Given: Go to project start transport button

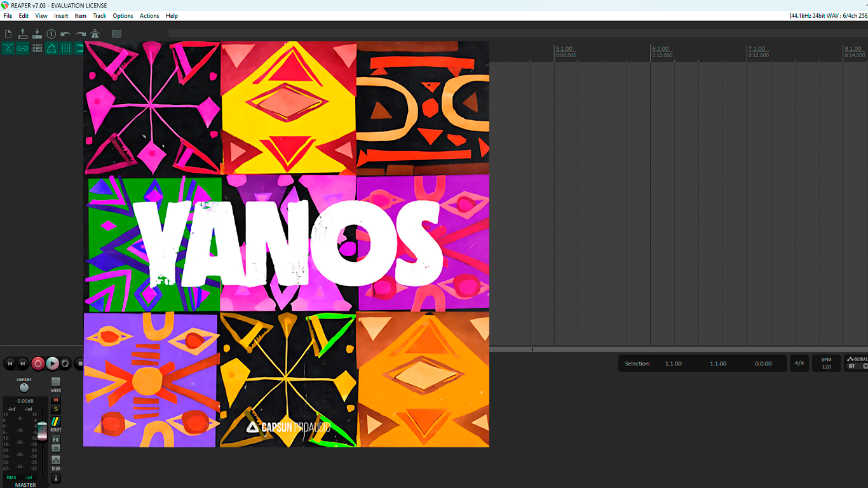Looking at the screenshot, I should point(10,363).
